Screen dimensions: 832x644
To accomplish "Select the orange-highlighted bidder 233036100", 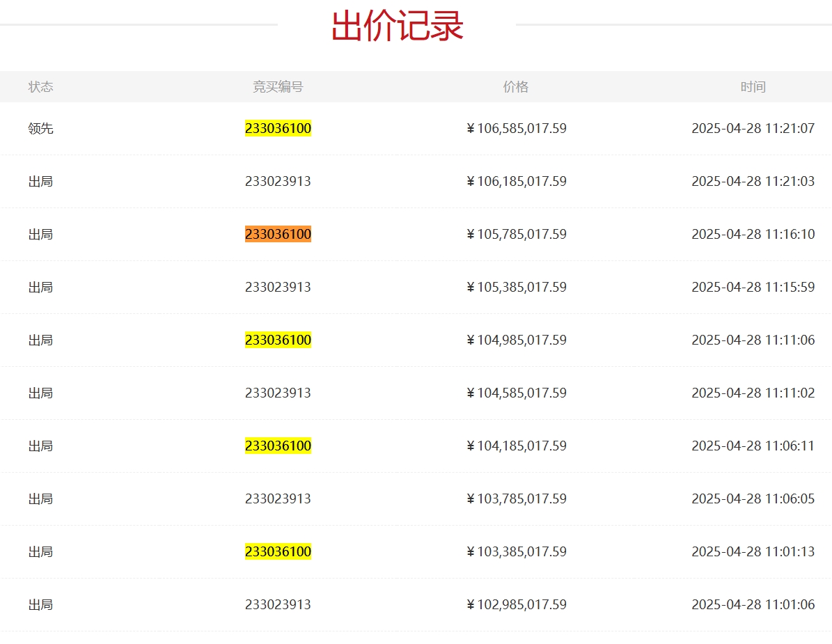I will coord(278,234).
